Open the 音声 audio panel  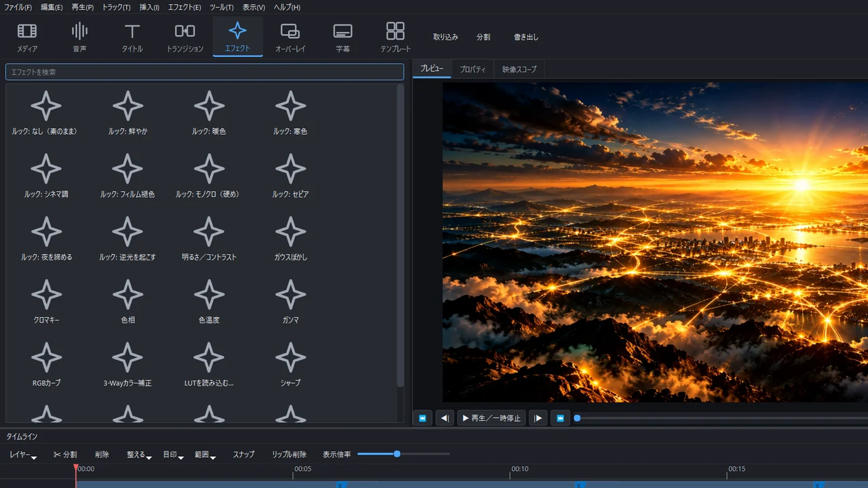[80, 37]
